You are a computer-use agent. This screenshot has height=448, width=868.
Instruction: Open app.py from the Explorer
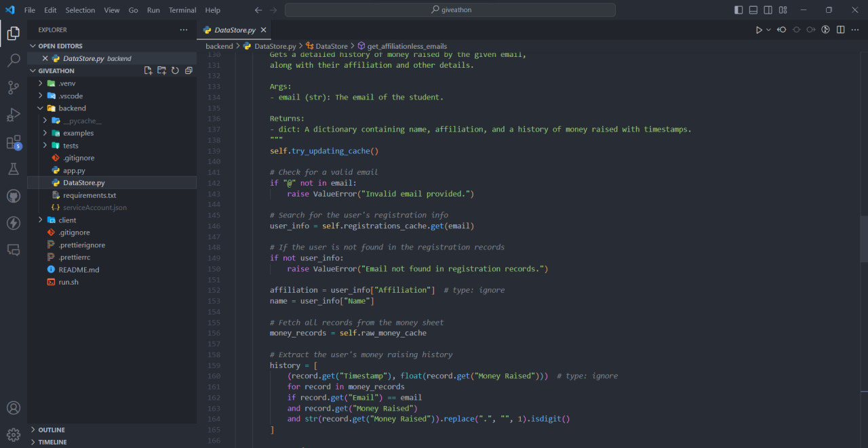tap(74, 171)
